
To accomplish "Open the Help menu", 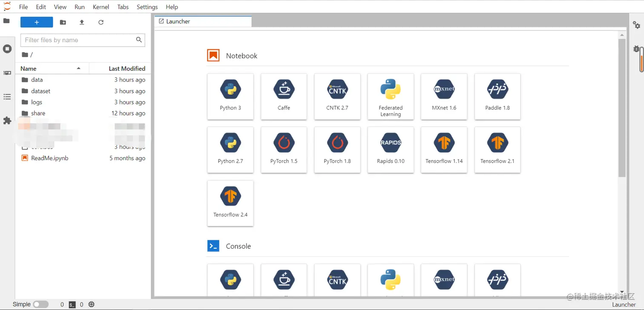I will coord(172,7).
